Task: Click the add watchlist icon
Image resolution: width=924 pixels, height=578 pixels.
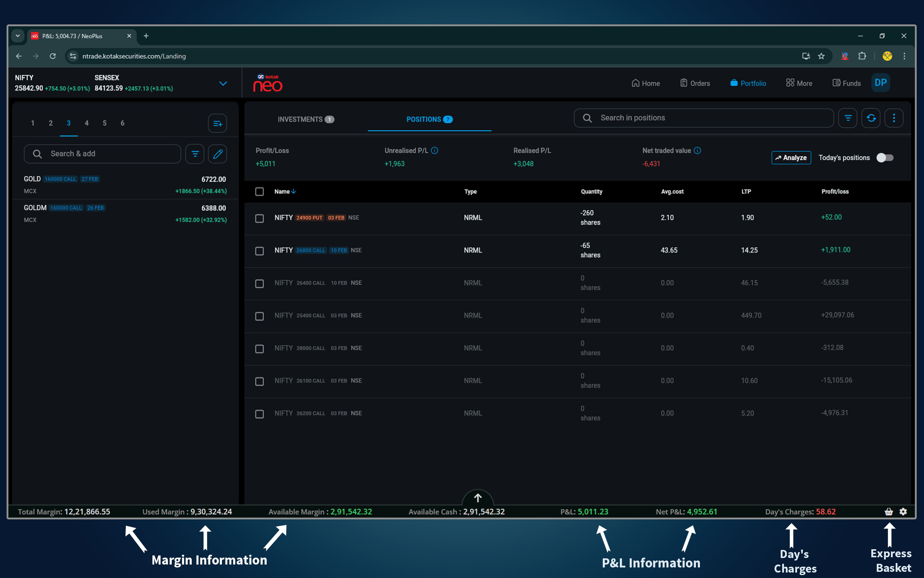Action: pos(217,123)
